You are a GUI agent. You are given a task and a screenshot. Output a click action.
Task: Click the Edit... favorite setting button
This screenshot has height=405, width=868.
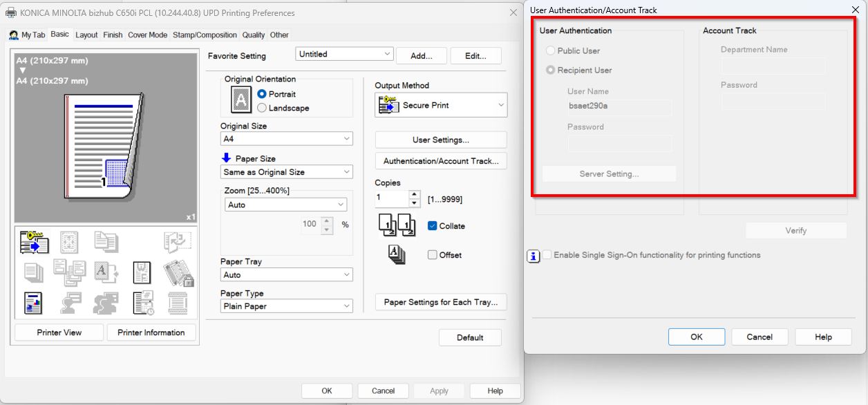pos(475,56)
